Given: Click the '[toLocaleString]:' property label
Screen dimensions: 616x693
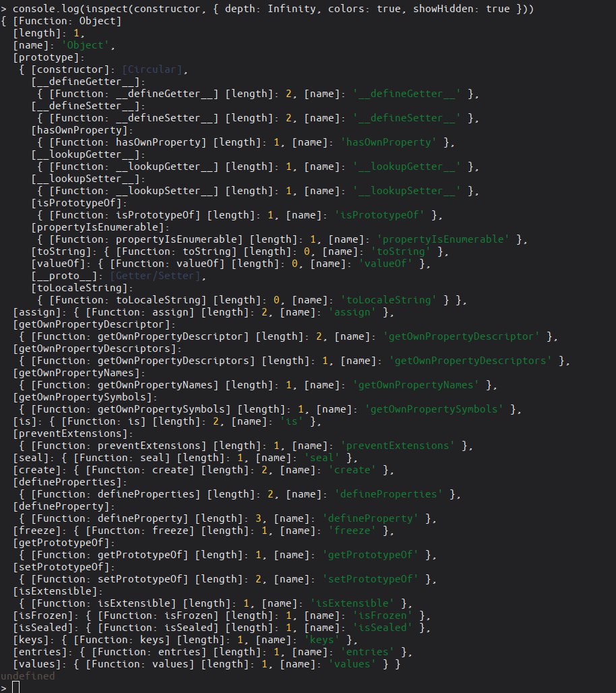Looking at the screenshot, I should (x=82, y=288).
